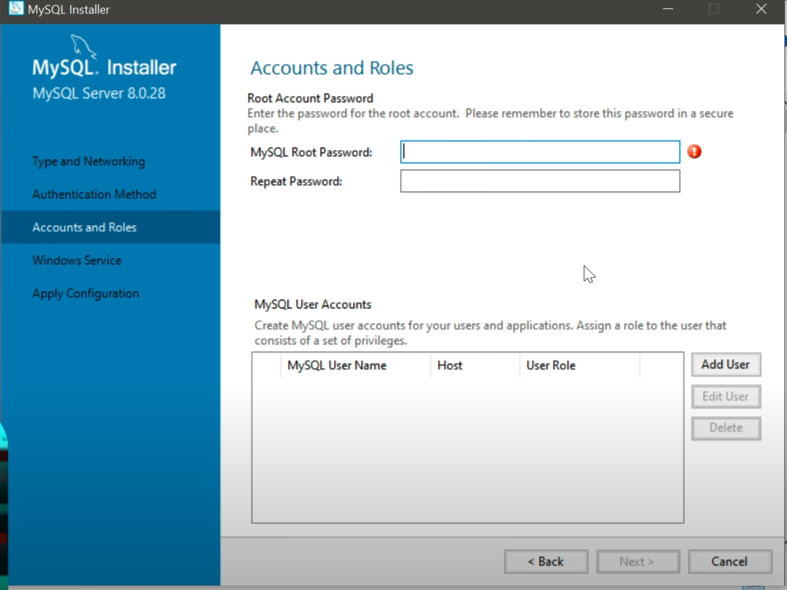
Task: Click the Delete user button
Action: tap(726, 428)
